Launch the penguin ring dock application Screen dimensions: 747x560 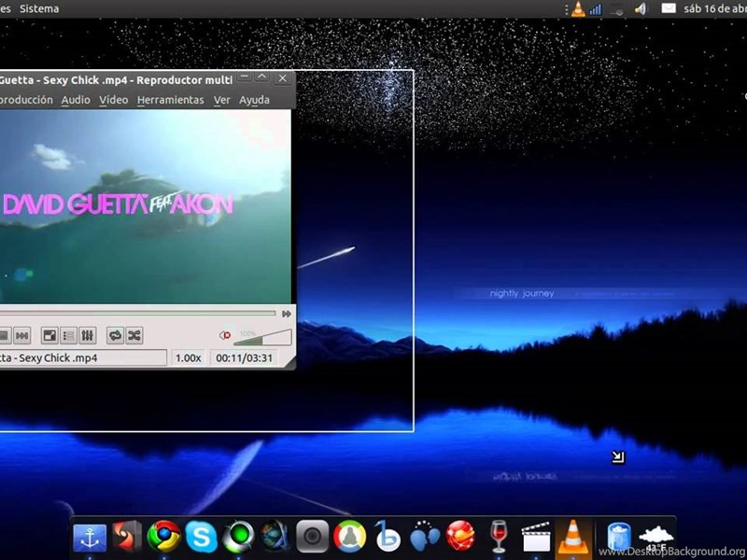(349, 537)
